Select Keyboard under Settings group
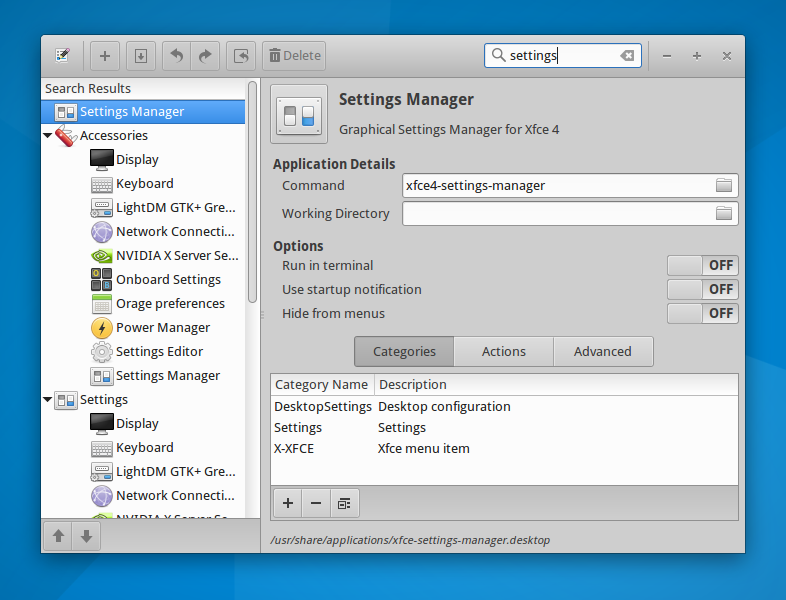 click(143, 448)
